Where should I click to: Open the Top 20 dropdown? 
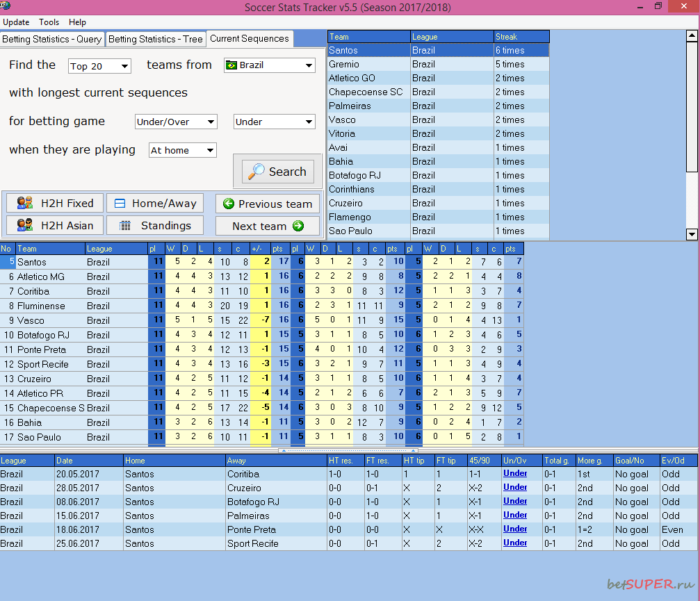tap(98, 65)
